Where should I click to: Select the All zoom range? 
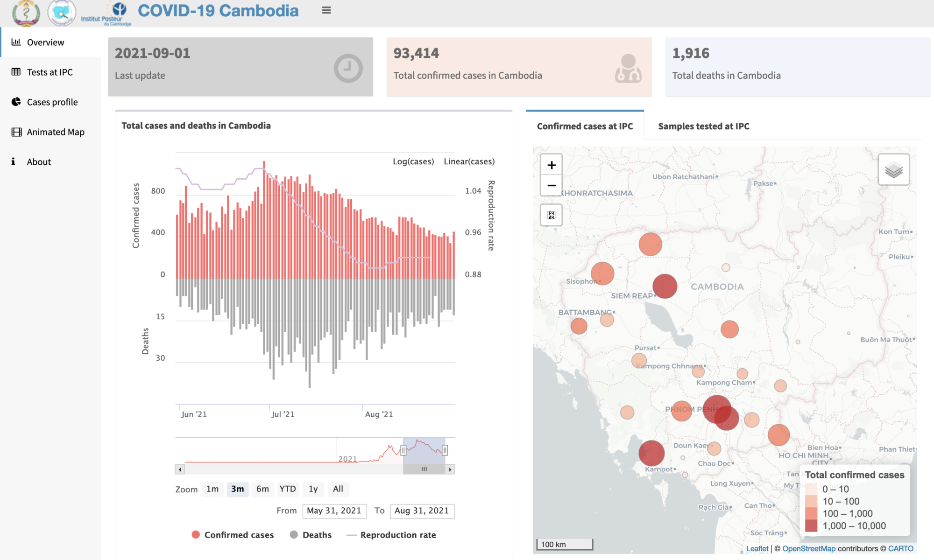point(338,489)
